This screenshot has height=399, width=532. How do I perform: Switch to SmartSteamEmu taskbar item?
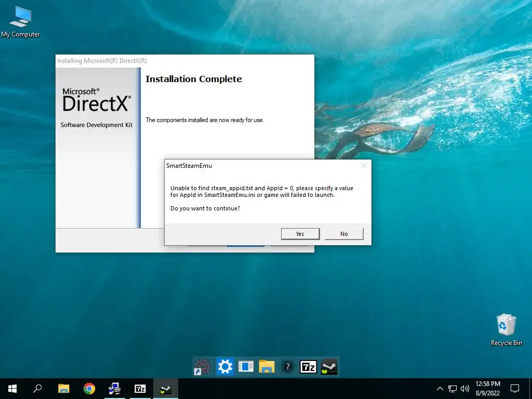[166, 389]
